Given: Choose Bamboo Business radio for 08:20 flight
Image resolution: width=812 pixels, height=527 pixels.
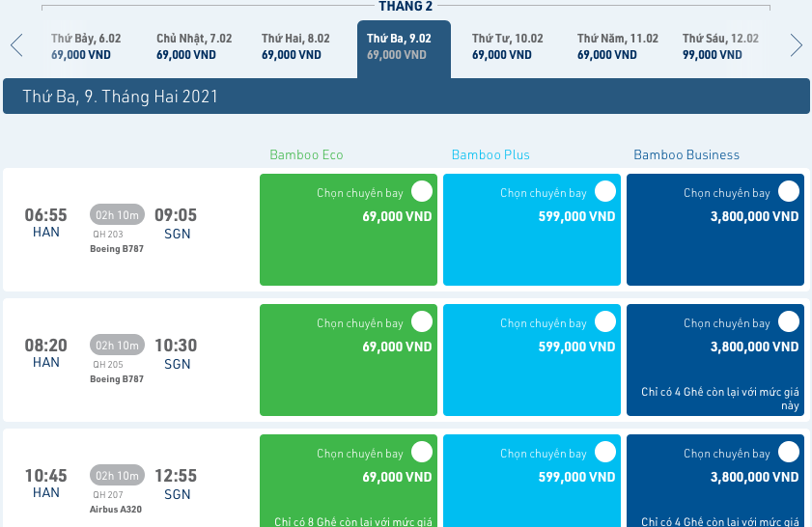Looking at the screenshot, I should [x=789, y=321].
